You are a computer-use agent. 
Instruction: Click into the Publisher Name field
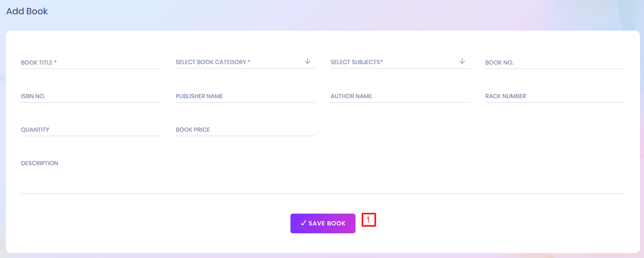pyautogui.click(x=245, y=96)
